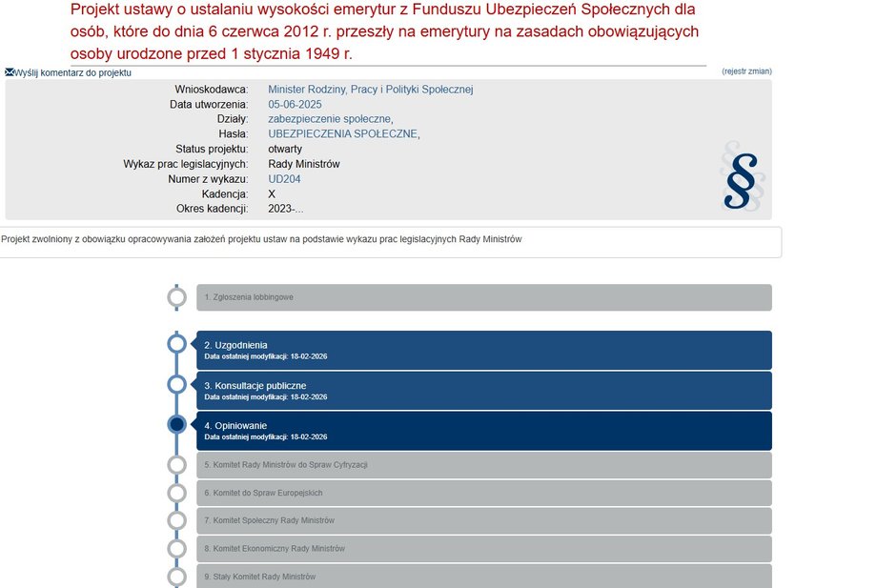
Task: Click the timeline circle next to Zgłoszenia lobbingowe
Action: (x=177, y=296)
